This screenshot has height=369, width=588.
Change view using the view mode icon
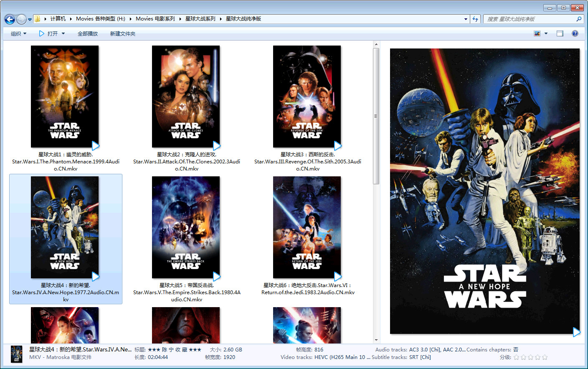(537, 33)
